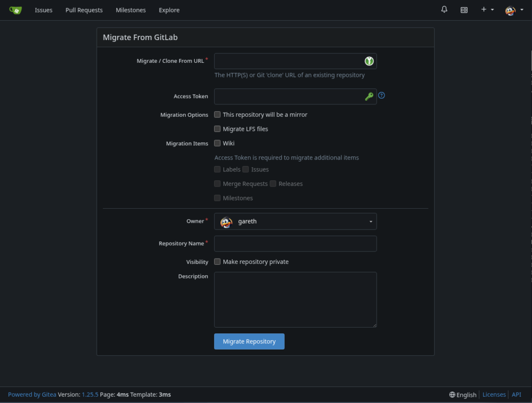Open the Owner dropdown showing gareth
Viewport: 532px width, 403px height.
pyautogui.click(x=295, y=221)
